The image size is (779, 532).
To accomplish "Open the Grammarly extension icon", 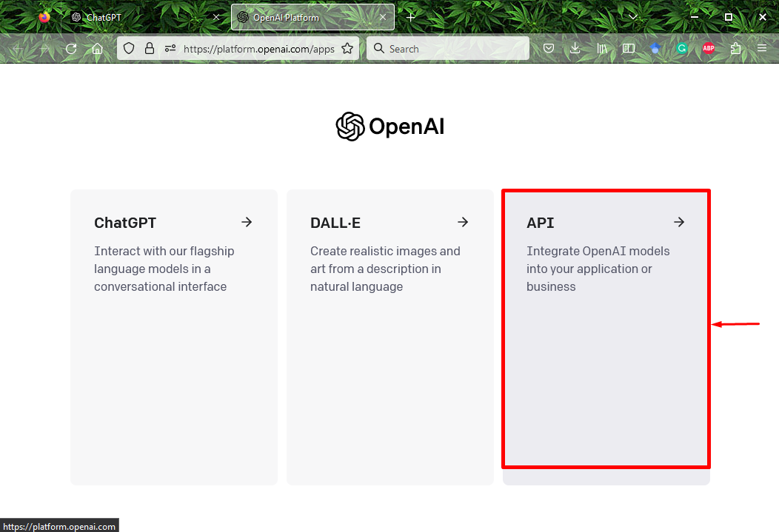I will (682, 49).
